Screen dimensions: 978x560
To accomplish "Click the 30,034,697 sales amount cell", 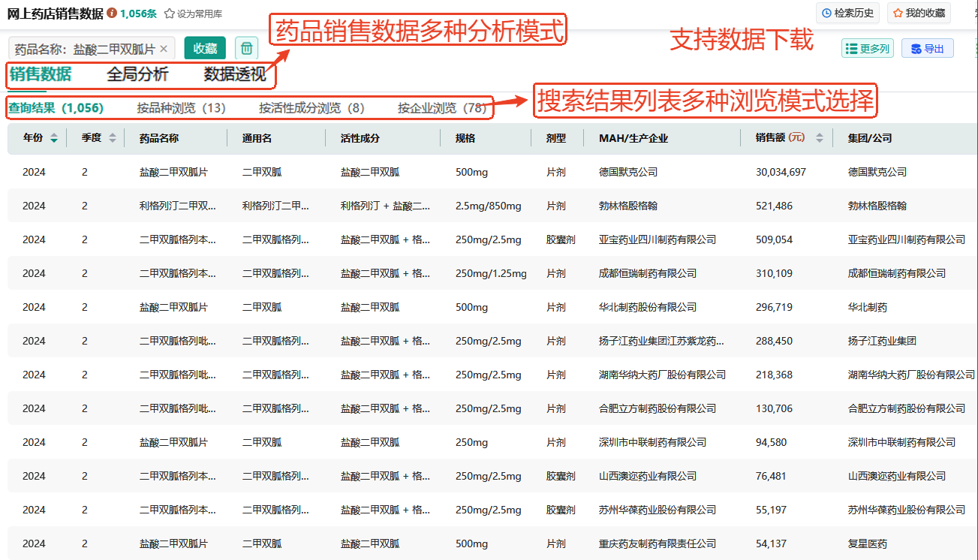I will tap(781, 172).
